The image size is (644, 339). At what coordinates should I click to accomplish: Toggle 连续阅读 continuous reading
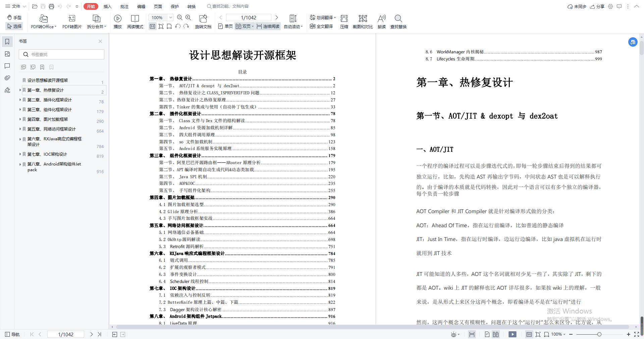[268, 26]
